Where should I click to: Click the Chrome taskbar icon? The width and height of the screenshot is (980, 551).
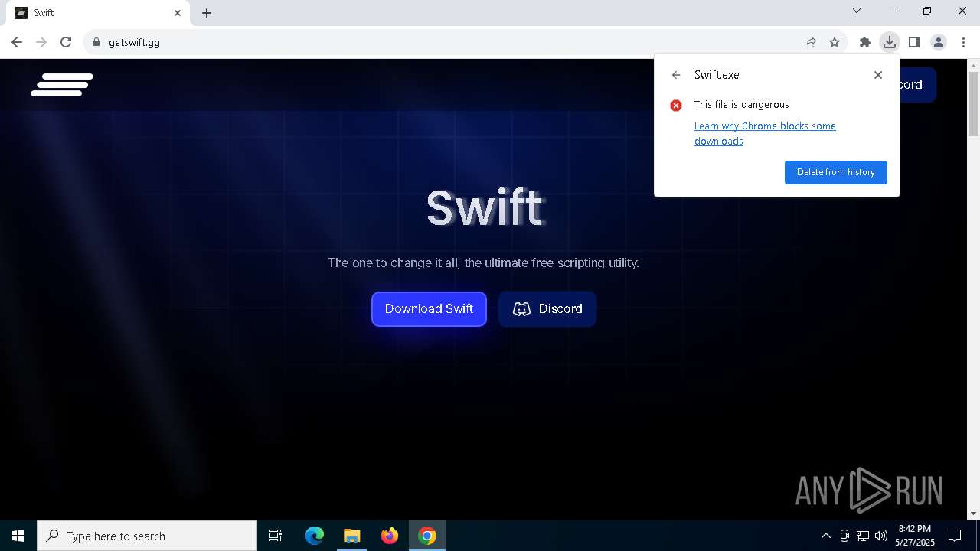(x=427, y=536)
